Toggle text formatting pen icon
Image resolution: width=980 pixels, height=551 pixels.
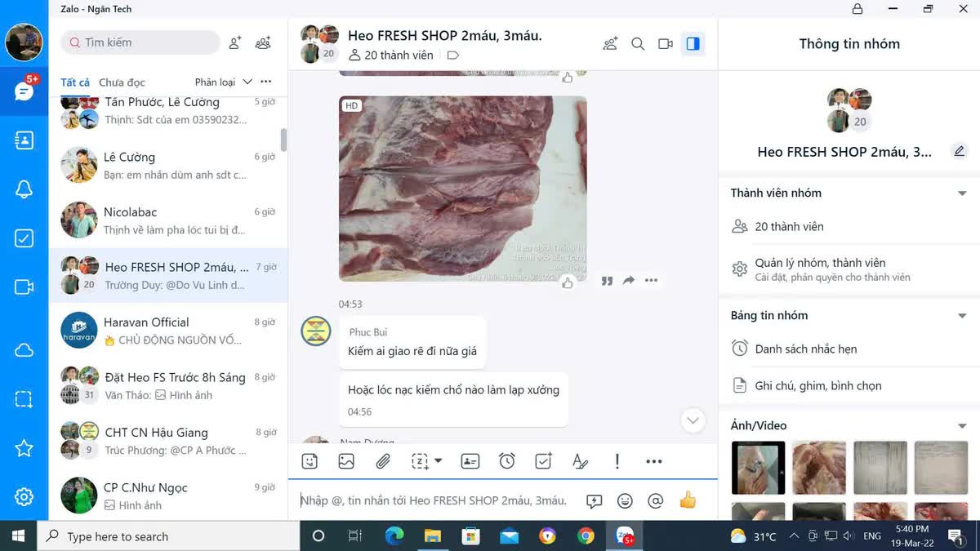pos(581,461)
